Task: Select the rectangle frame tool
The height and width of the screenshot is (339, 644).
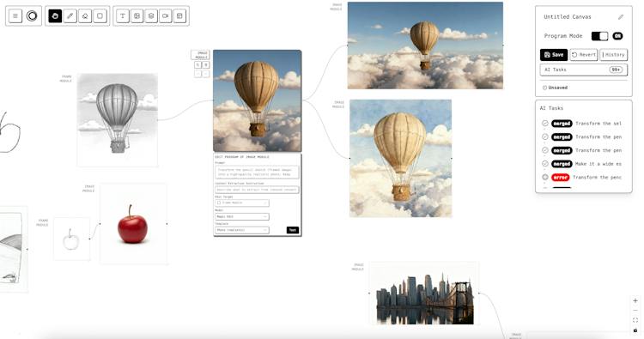Action: 100,16
